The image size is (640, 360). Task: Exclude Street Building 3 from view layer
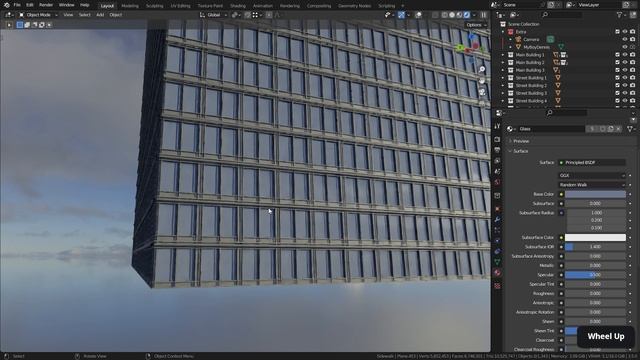[x=617, y=93]
